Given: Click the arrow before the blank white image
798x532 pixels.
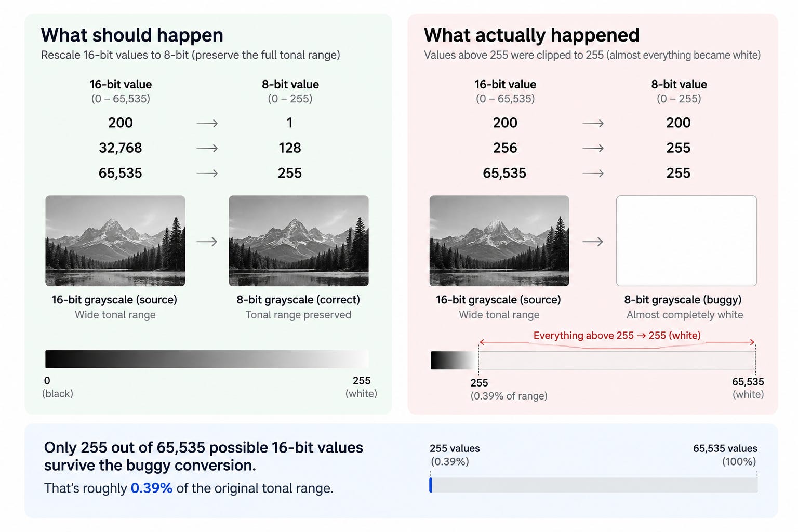Looking at the screenshot, I should tap(593, 242).
